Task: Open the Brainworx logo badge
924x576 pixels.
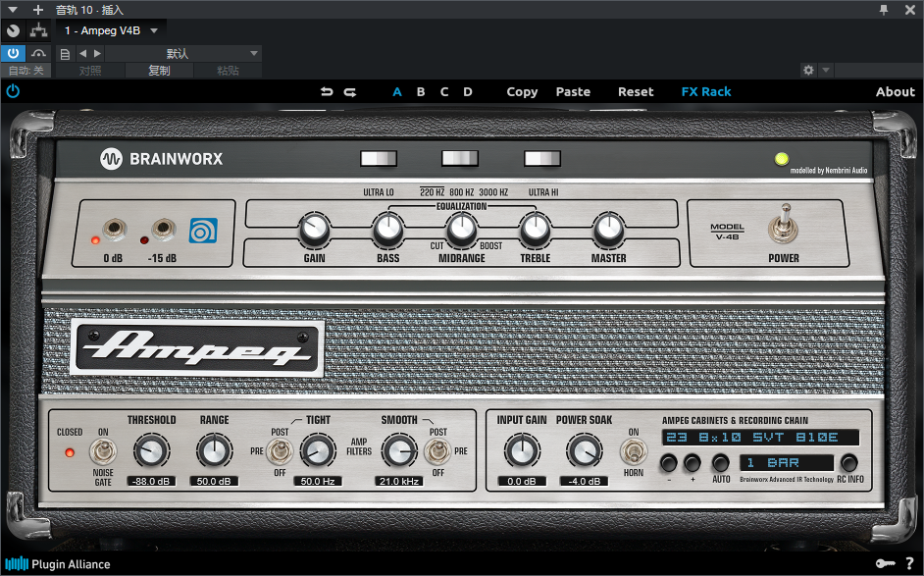Action: pyautogui.click(x=111, y=159)
